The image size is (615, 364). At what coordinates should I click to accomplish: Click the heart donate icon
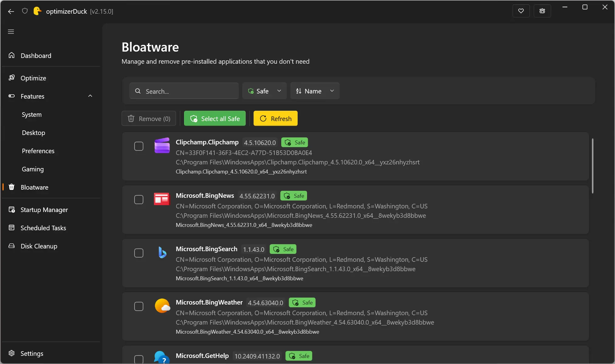[521, 11]
